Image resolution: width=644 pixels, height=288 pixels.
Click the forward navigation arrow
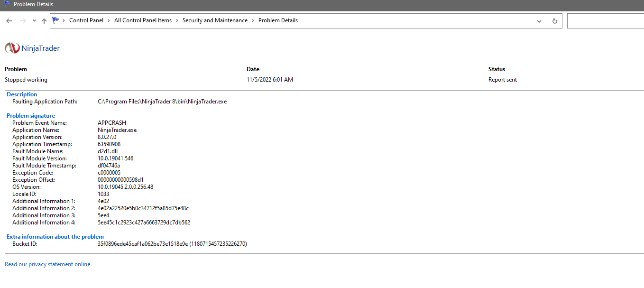click(x=23, y=21)
